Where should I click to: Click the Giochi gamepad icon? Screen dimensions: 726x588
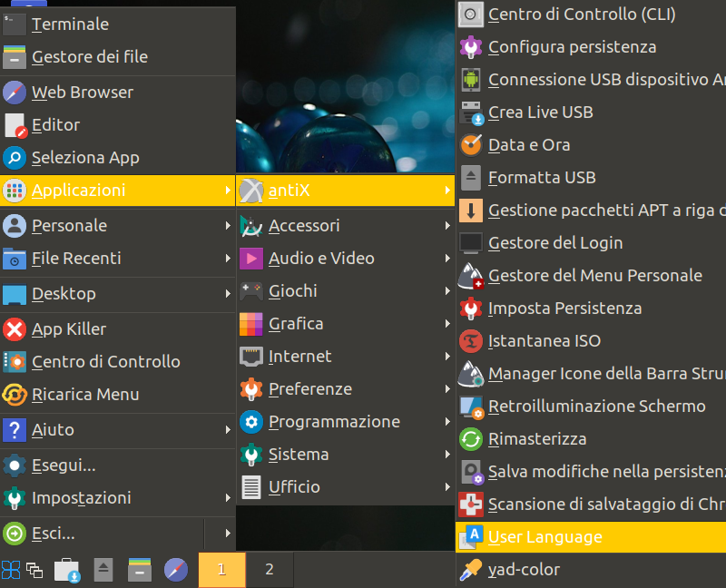(x=251, y=291)
